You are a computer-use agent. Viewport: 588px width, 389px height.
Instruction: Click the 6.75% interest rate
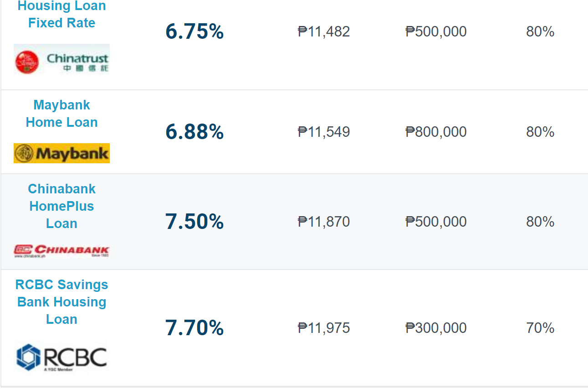point(194,32)
